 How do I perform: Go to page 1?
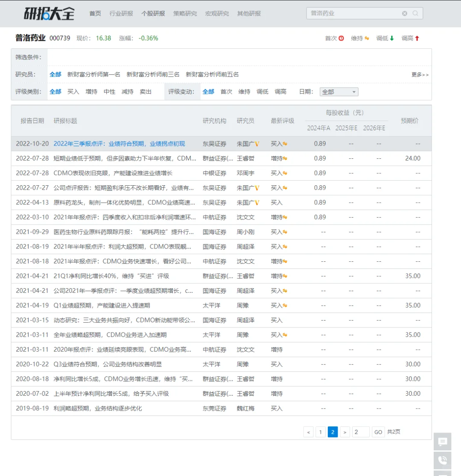click(x=321, y=432)
